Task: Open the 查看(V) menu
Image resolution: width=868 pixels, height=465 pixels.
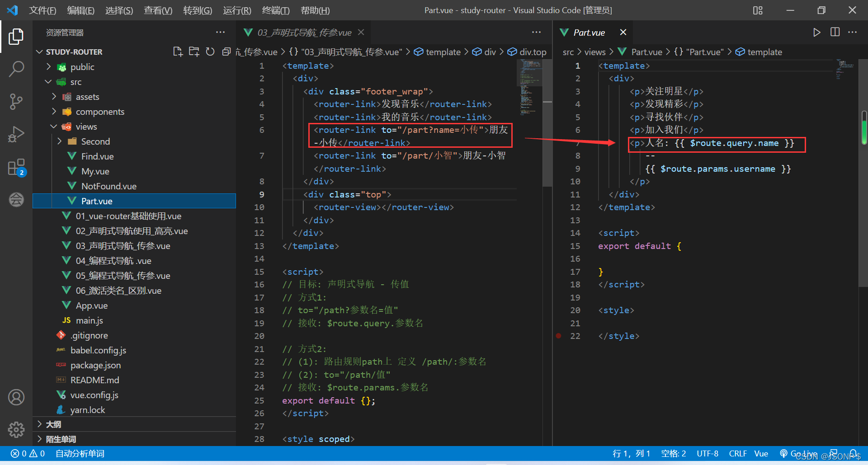Action: [x=158, y=10]
